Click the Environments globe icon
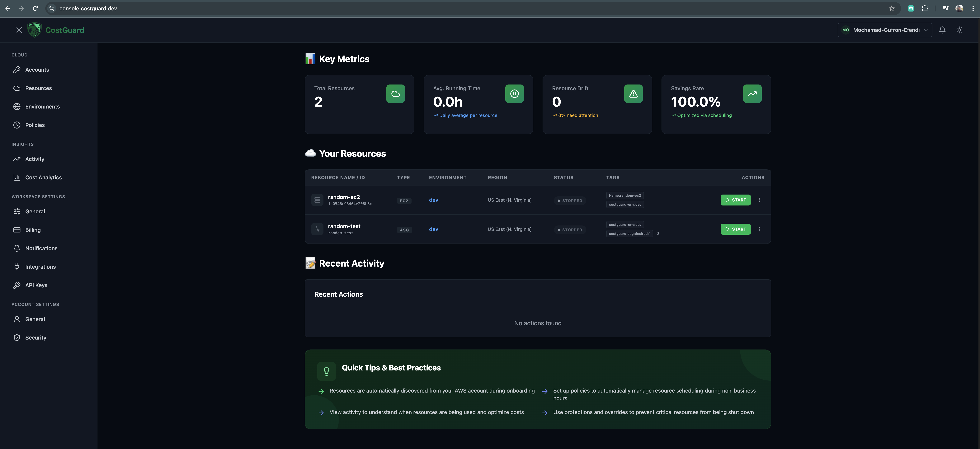 (x=17, y=107)
